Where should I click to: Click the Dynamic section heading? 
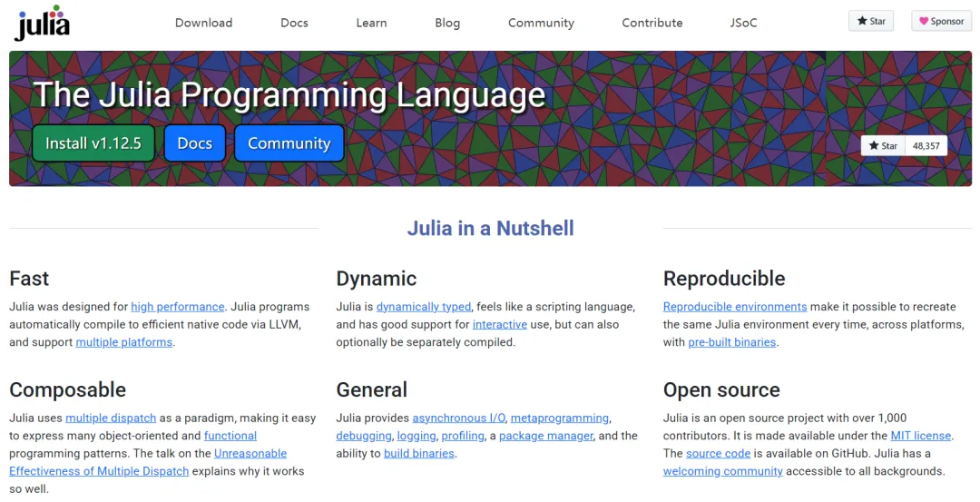377,278
